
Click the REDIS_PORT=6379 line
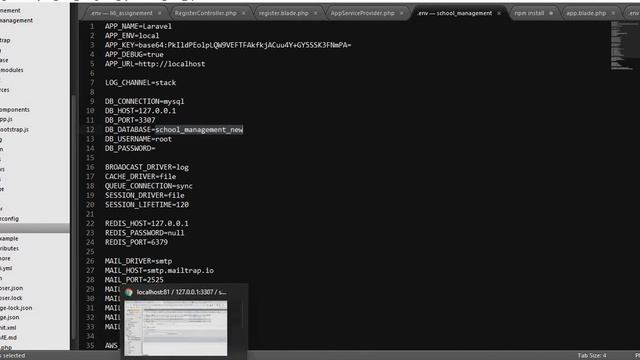click(136, 242)
